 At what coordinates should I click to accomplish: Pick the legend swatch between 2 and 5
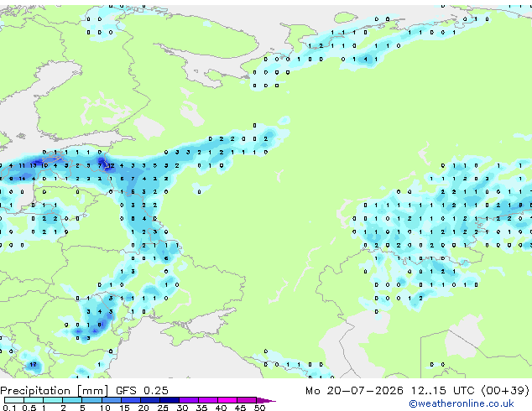(73, 400)
